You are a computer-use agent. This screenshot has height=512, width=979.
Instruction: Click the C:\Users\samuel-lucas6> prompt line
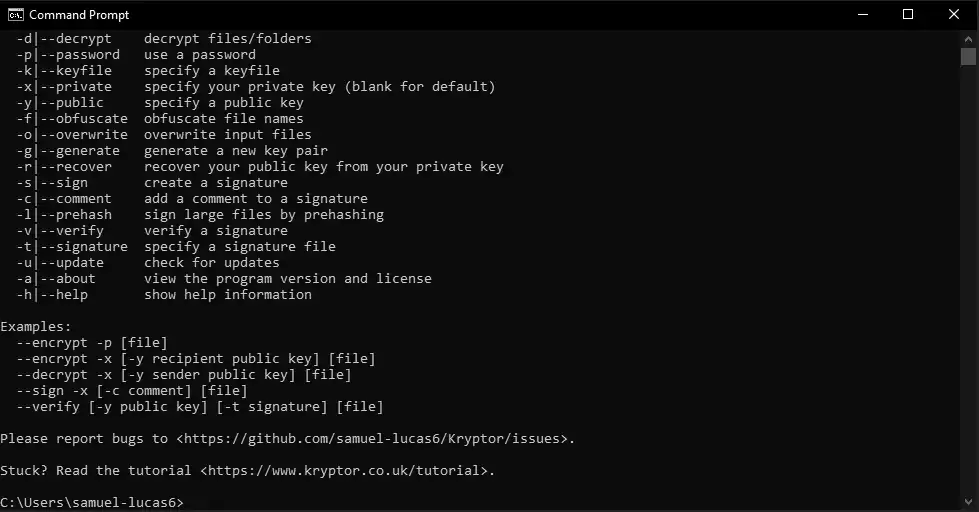92,503
